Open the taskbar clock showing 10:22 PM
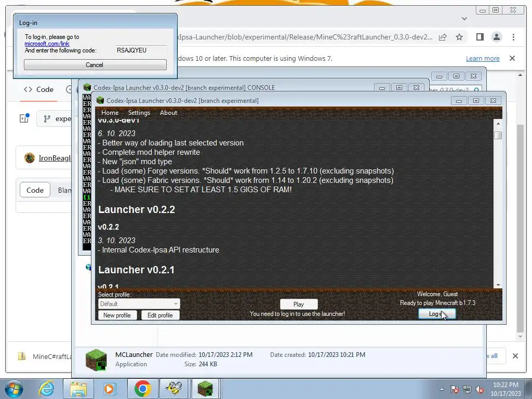 506,389
